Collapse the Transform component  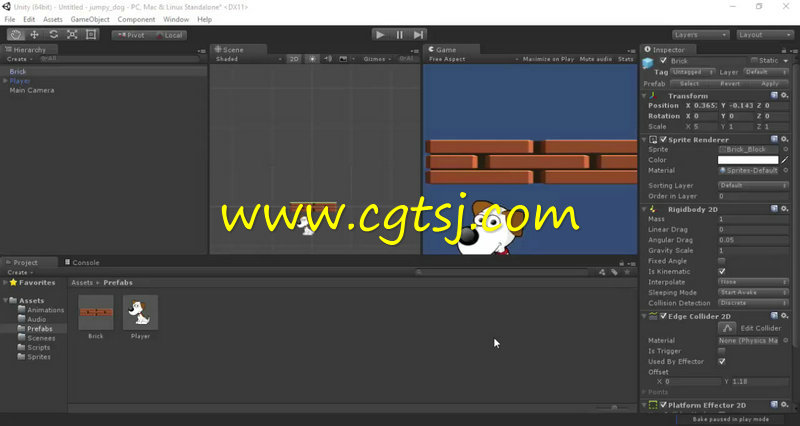644,95
